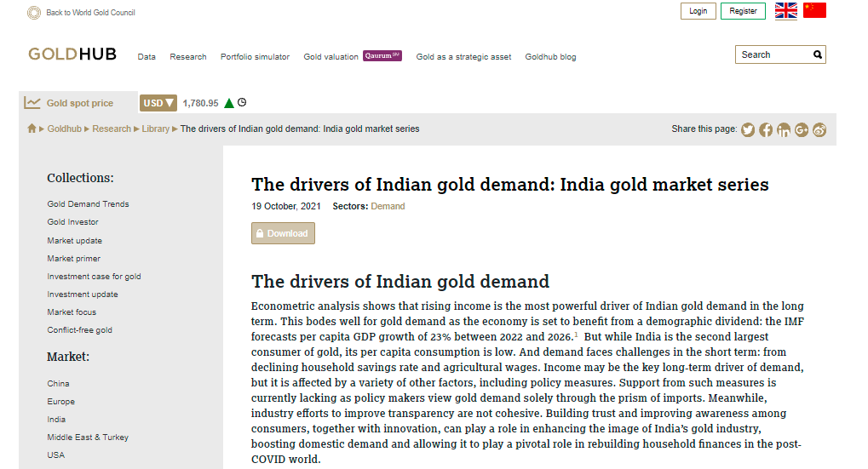This screenshot has width=868, height=469.
Task: Click the Google Plus share icon
Action: click(x=802, y=129)
